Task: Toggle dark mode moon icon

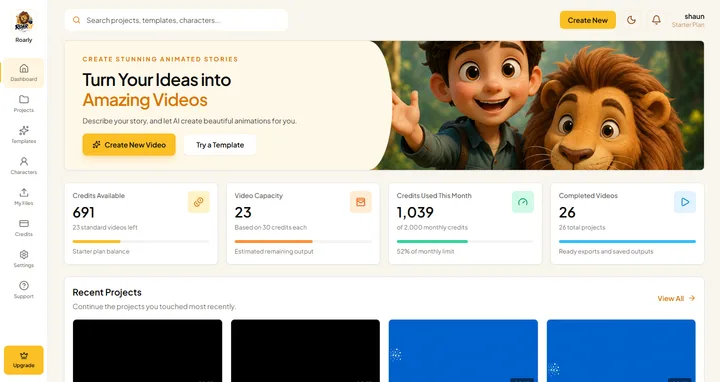Action: tap(631, 20)
